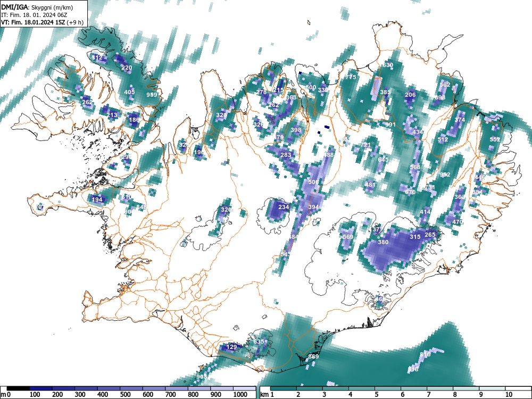Viewport: 532px width, 399px height.
Task: Click the map value '816' offshore
Action: 425,354
